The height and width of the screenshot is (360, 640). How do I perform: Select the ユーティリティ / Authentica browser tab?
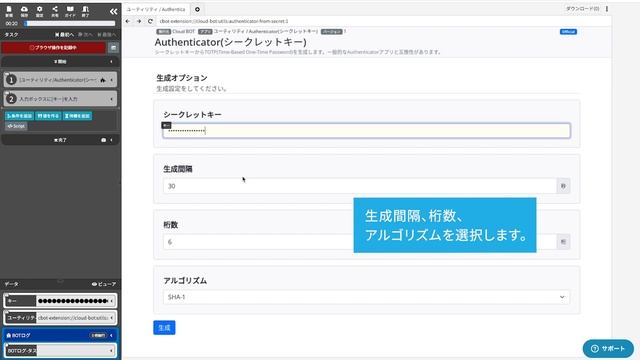(156, 9)
